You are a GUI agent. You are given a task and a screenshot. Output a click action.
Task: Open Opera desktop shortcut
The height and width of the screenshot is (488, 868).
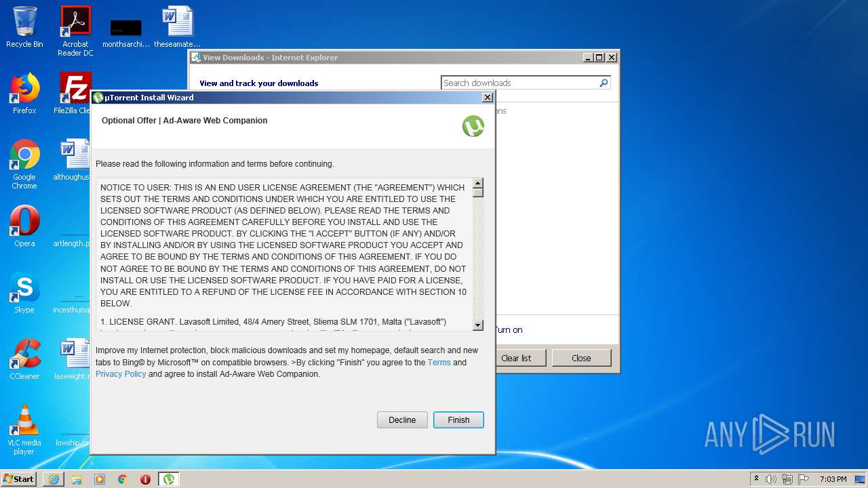[24, 226]
